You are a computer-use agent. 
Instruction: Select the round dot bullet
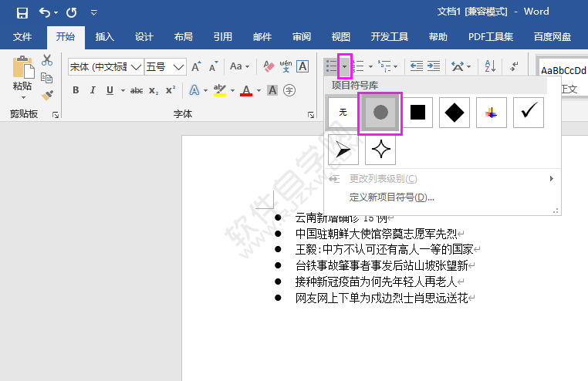tap(380, 113)
